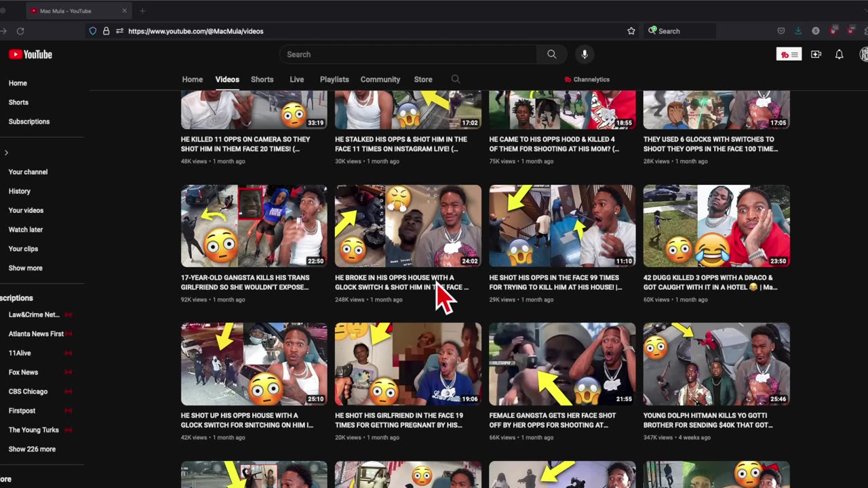This screenshot has height=488, width=868.
Task: Open Law&Crime Network subscription
Action: point(34,314)
